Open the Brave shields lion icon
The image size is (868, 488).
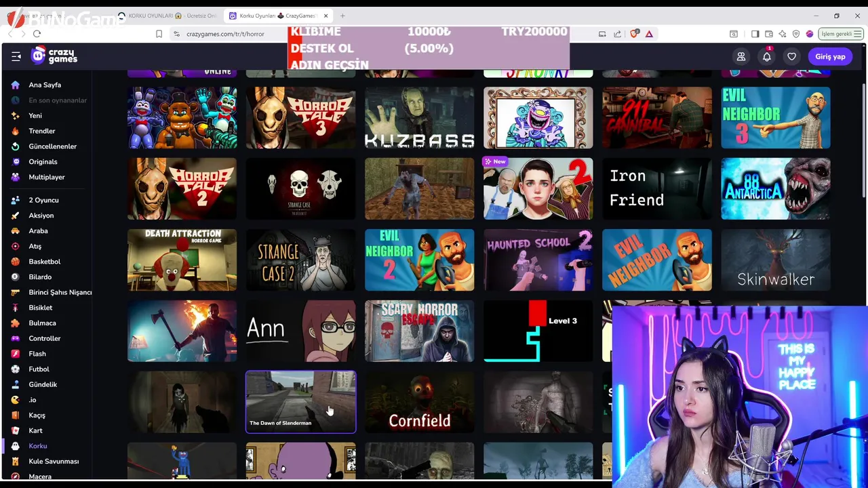pyautogui.click(x=634, y=34)
